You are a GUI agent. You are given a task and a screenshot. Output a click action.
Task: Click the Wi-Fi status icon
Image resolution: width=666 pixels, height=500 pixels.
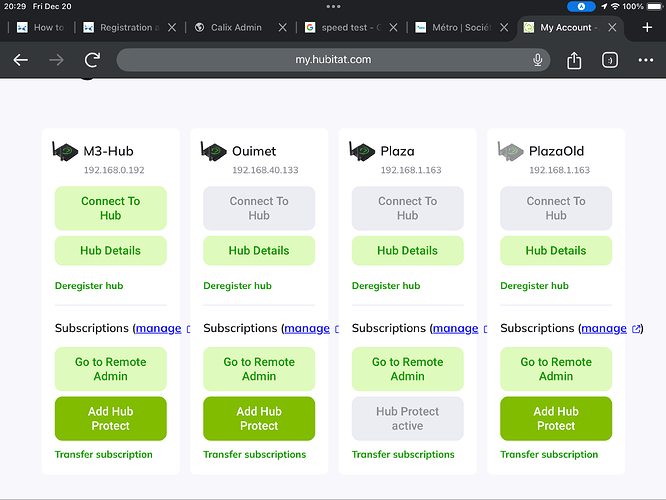615,6
